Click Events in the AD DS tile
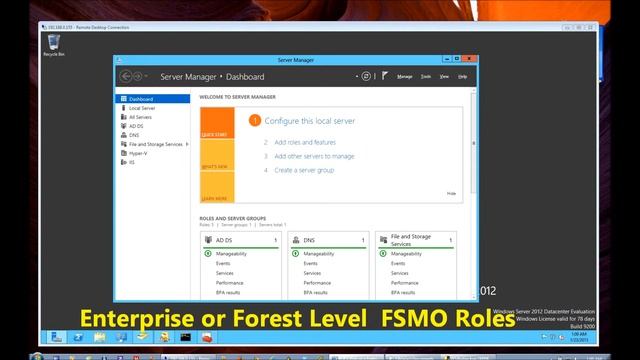The image size is (640, 360). 223,264
